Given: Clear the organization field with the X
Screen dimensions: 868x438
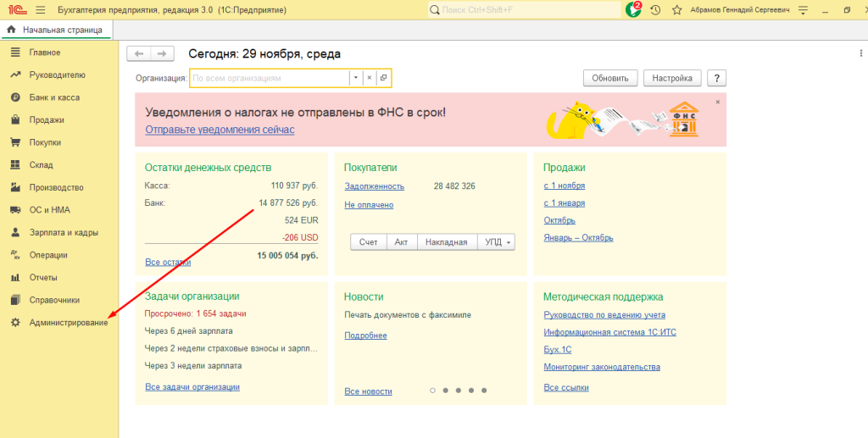Looking at the screenshot, I should (370, 78).
